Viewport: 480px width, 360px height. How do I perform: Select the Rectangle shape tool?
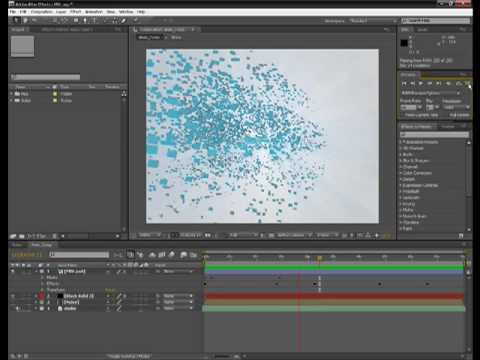click(x=76, y=21)
